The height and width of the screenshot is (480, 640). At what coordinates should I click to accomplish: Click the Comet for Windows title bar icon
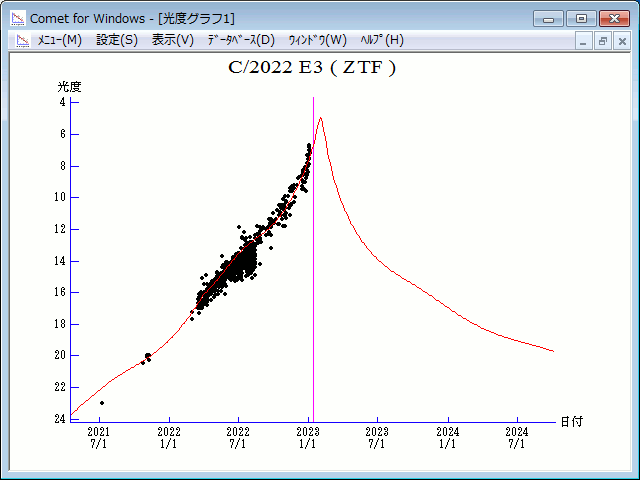click(18, 18)
